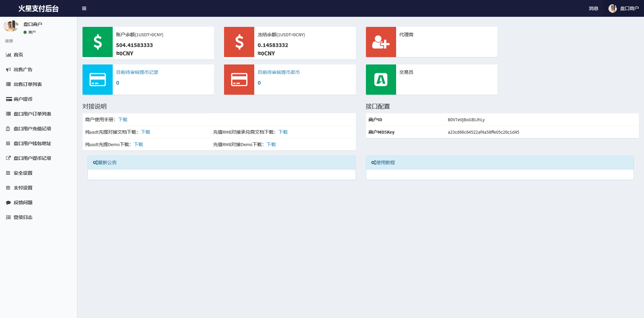The width and height of the screenshot is (644, 318).
Task: Click the 商户MD5Key value row
Action: pyautogui.click(x=483, y=132)
